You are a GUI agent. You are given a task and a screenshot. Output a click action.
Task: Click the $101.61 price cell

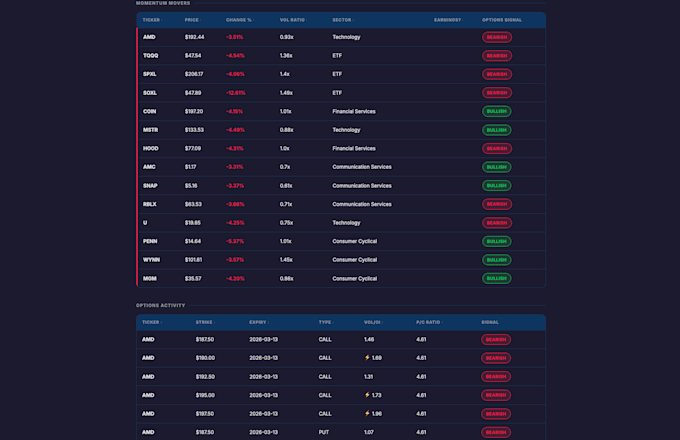pos(193,260)
